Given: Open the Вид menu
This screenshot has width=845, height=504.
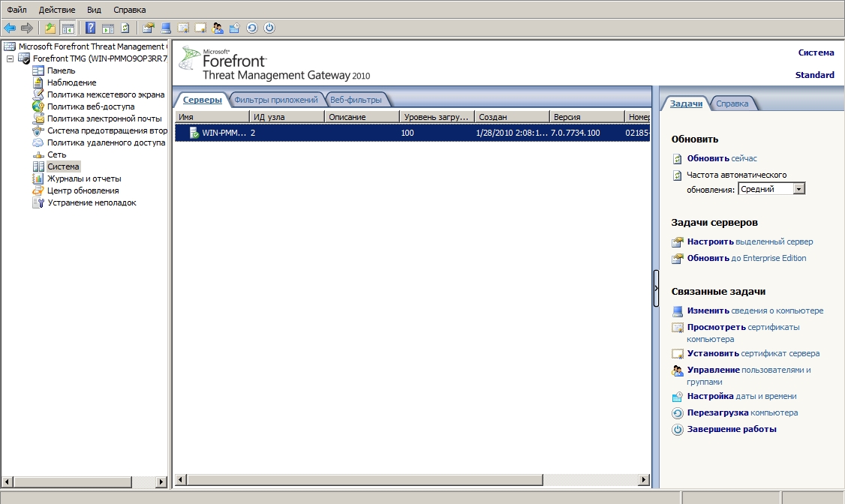Looking at the screenshot, I should pyautogui.click(x=95, y=10).
